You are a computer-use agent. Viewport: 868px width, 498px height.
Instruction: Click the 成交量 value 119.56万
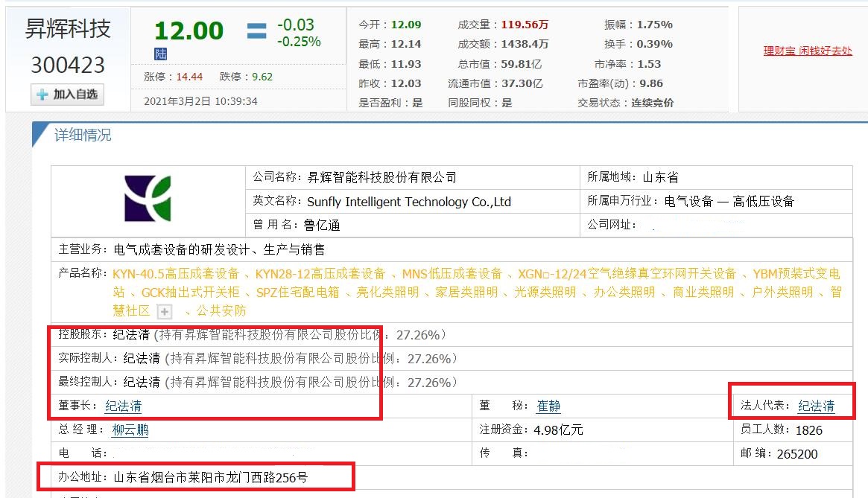pos(525,25)
